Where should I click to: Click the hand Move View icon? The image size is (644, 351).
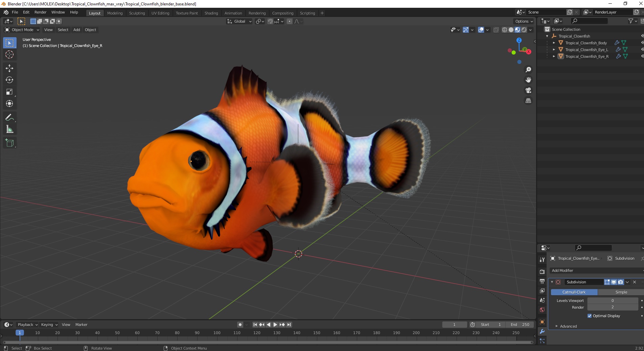[x=528, y=80]
